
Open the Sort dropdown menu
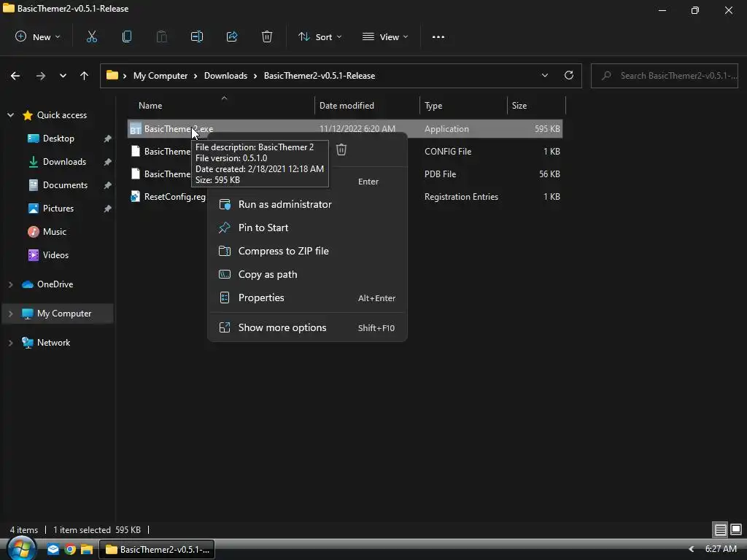coord(320,36)
